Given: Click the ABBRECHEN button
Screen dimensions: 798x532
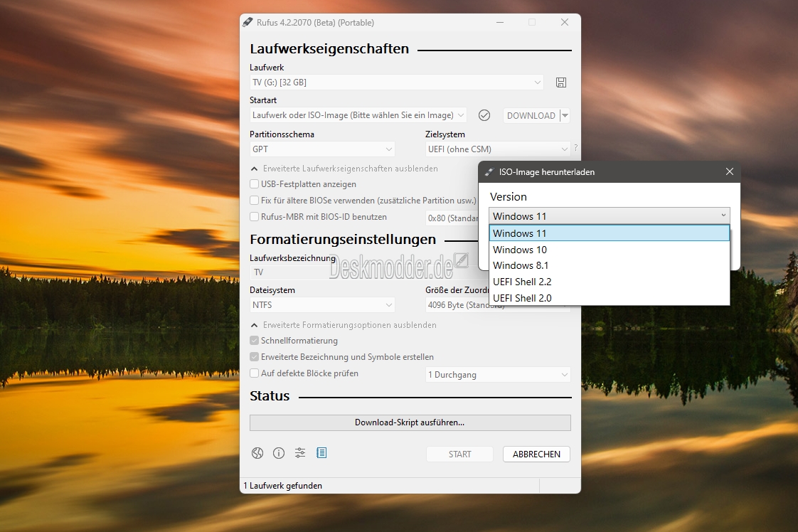Looking at the screenshot, I should click(536, 454).
